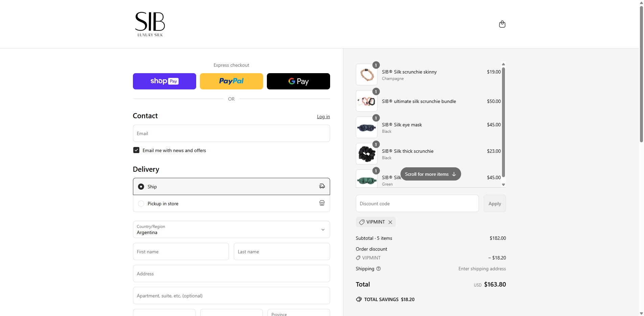The width and height of the screenshot is (644, 316).
Task: Focus the Address field
Action: (231, 274)
